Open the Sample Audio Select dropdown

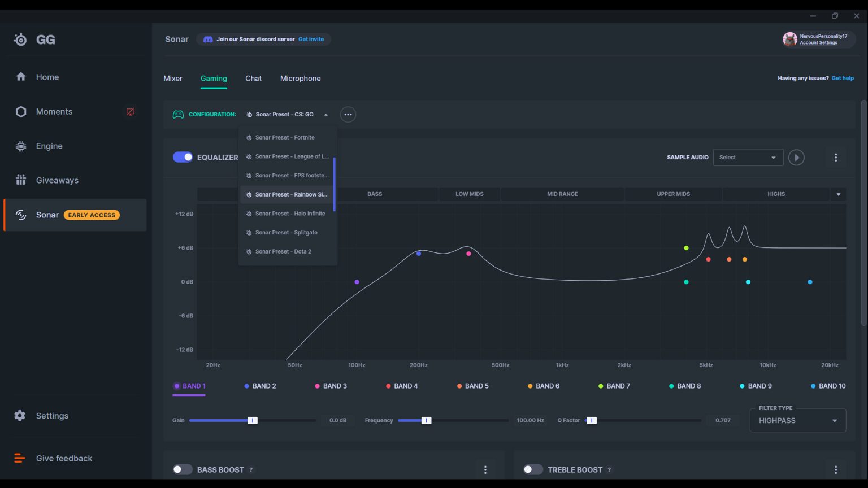[748, 158]
